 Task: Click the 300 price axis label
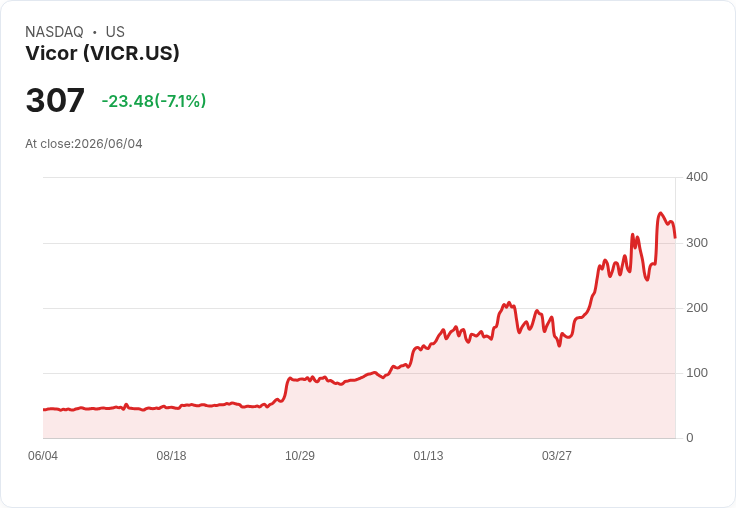697,243
